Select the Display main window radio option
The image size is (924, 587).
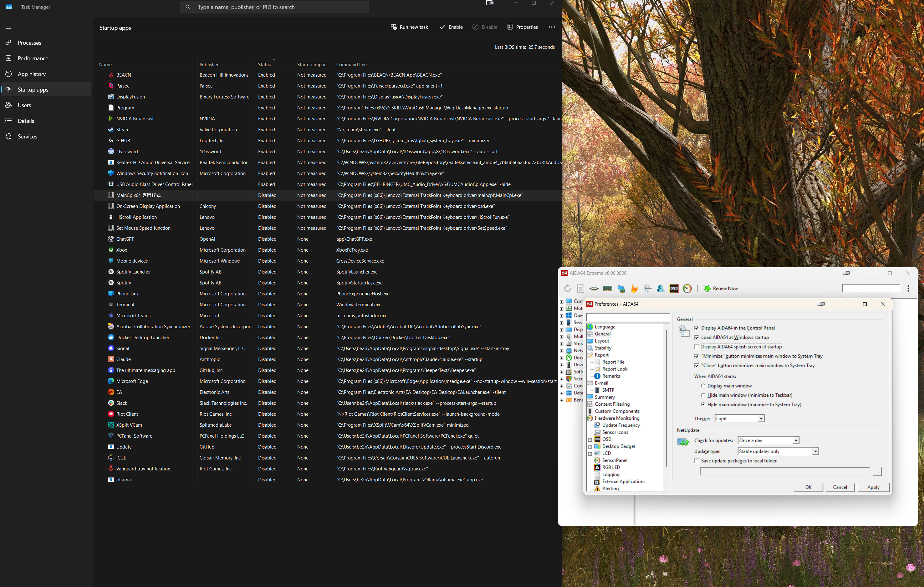pyautogui.click(x=703, y=386)
